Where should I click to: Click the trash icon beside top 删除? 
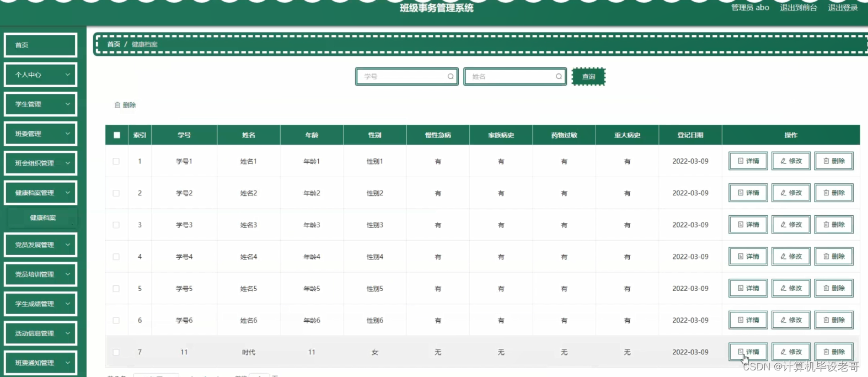click(117, 105)
